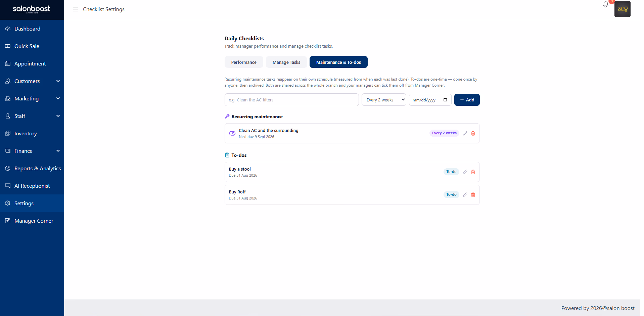Viewport: 644px width, 316px height.
Task: Click the Daily Checklists heading
Action: point(244,38)
